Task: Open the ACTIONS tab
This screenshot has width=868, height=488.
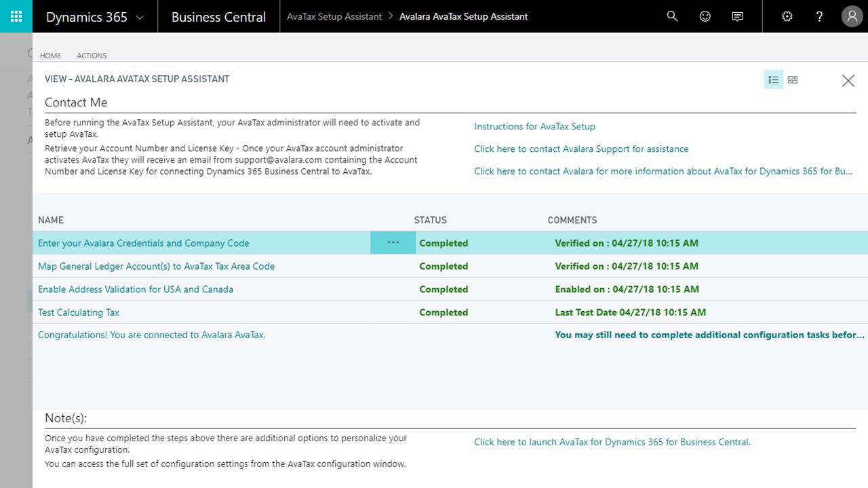Action: click(x=92, y=56)
